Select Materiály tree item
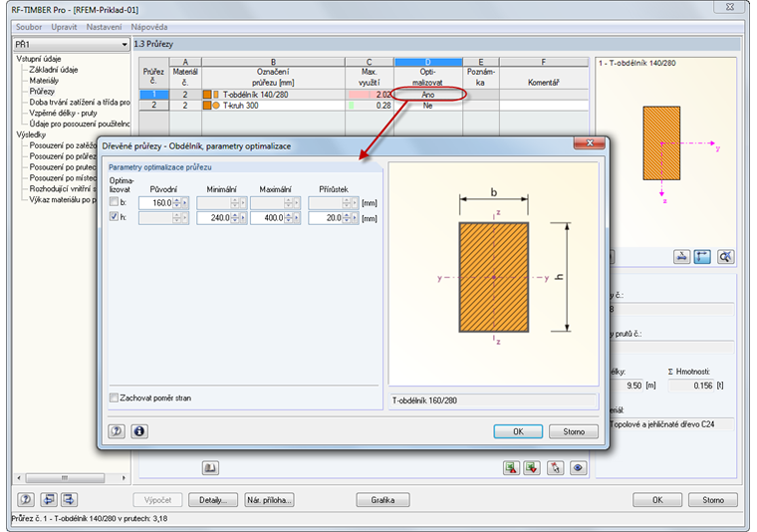Screen dimensions: 757x532 tap(44, 81)
